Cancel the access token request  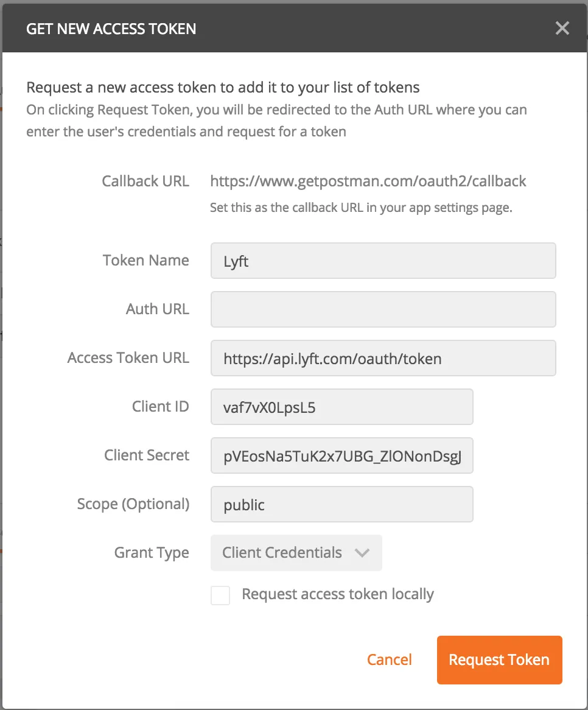(x=390, y=660)
